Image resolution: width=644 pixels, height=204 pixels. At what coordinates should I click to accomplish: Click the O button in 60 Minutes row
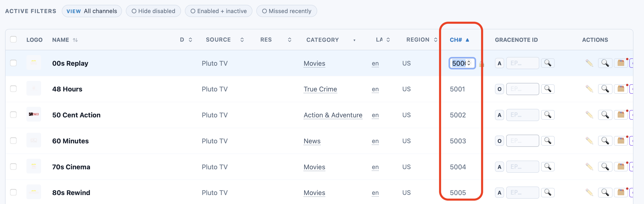(x=499, y=141)
